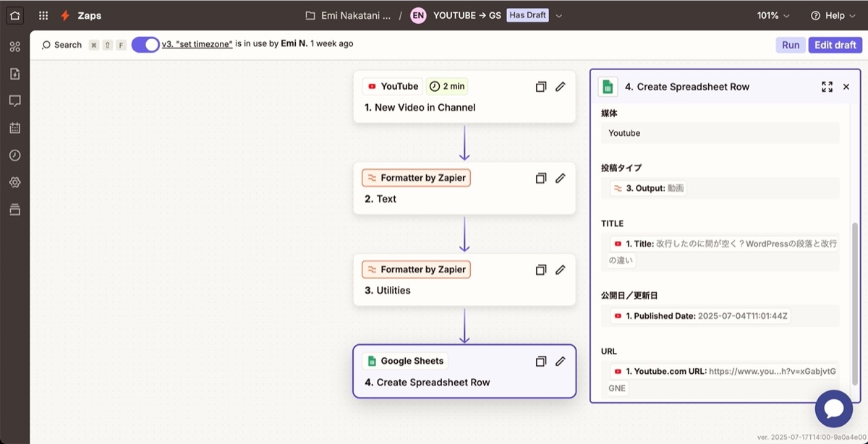
Task: Open the 101% zoom level dropdown
Action: (x=773, y=15)
